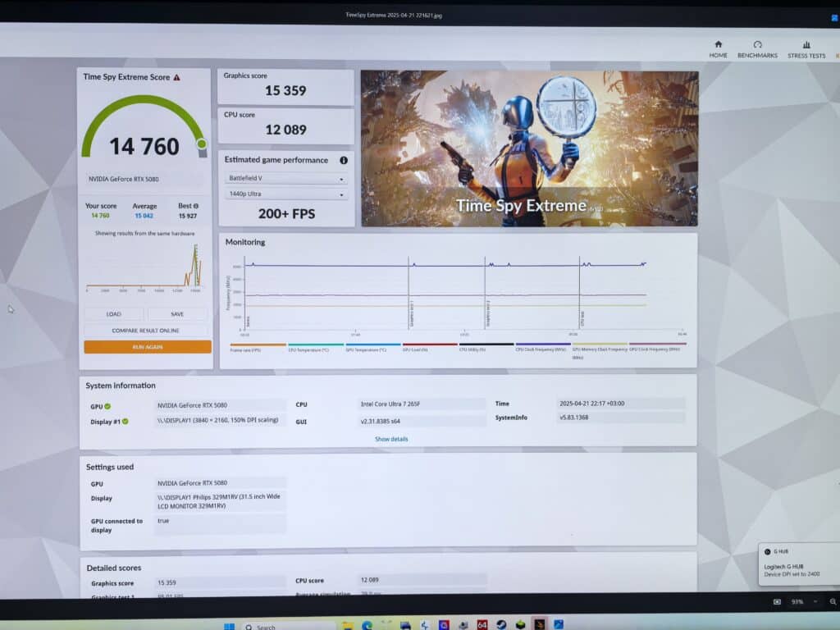Click the green cube taskbar icon
Screen dimensions: 840x630
[x=520, y=624]
